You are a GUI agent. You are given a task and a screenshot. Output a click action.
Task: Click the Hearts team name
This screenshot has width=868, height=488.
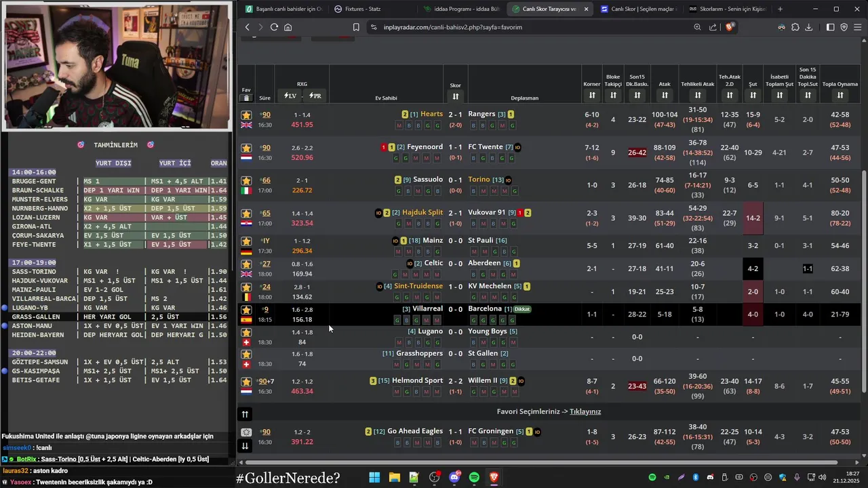[431, 114]
